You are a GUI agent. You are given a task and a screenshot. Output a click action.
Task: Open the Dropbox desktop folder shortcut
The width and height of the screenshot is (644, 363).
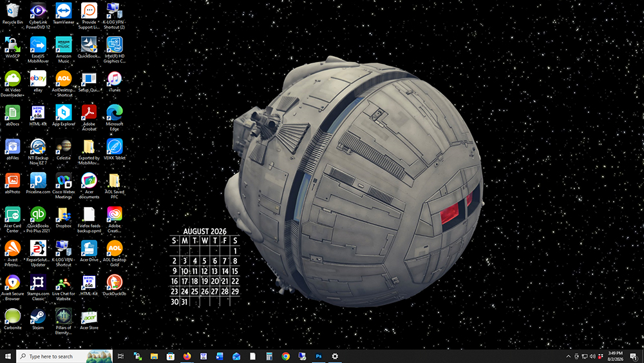click(x=63, y=217)
